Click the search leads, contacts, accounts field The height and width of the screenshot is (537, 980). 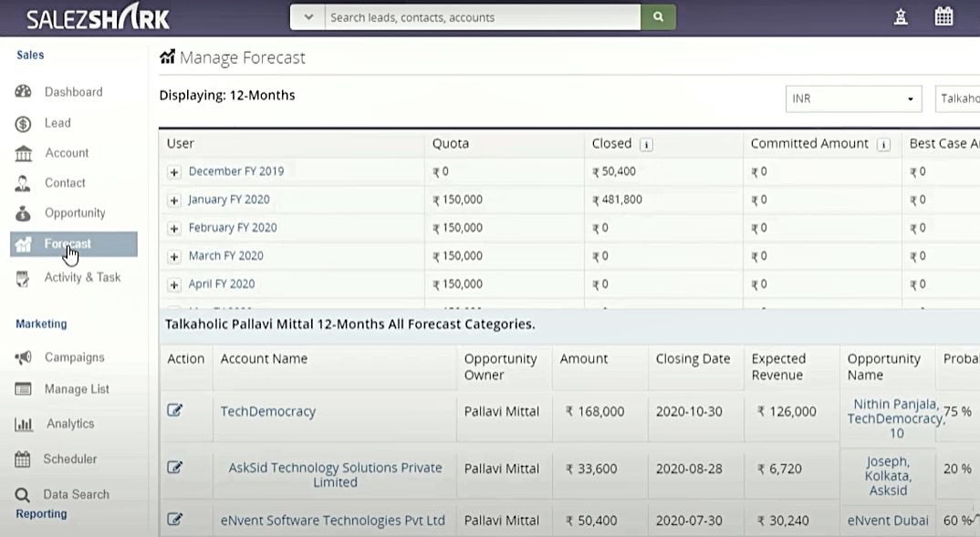(483, 17)
